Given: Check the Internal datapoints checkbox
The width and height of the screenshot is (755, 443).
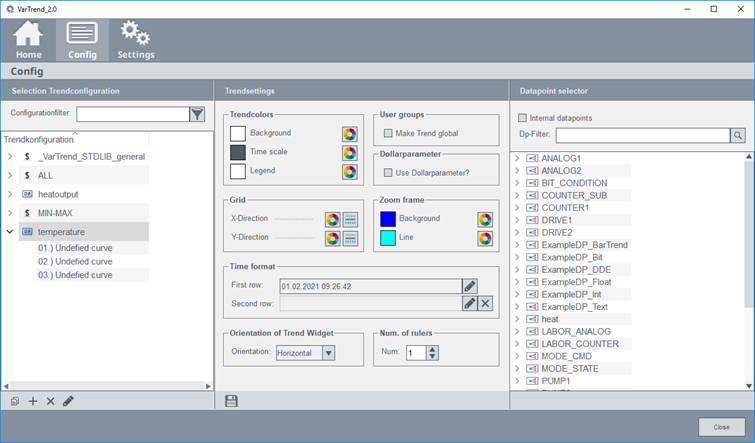Looking at the screenshot, I should 522,117.
